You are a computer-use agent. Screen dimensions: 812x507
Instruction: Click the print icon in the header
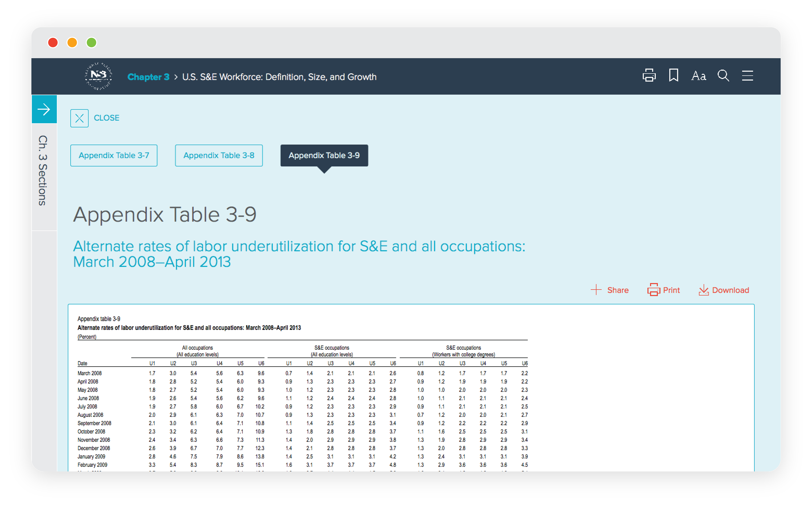pyautogui.click(x=649, y=76)
